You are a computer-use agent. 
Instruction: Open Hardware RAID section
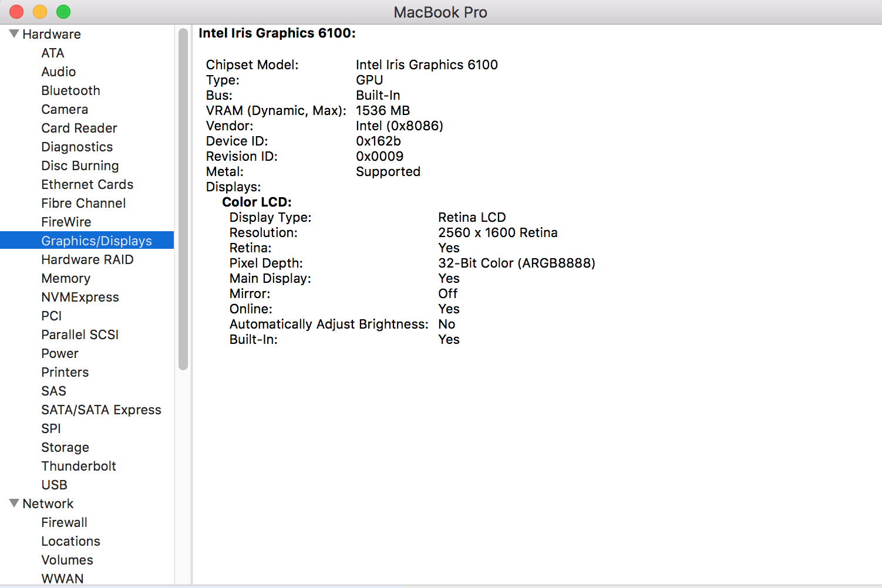point(87,259)
